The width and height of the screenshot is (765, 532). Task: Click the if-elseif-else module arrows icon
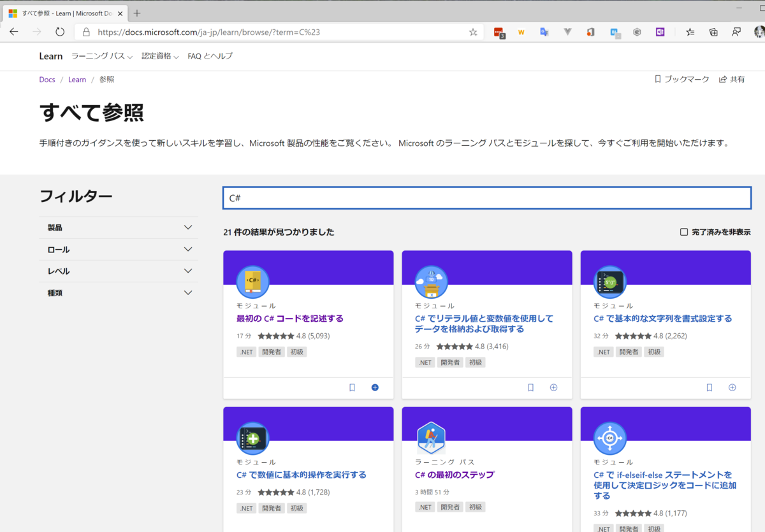609,438
